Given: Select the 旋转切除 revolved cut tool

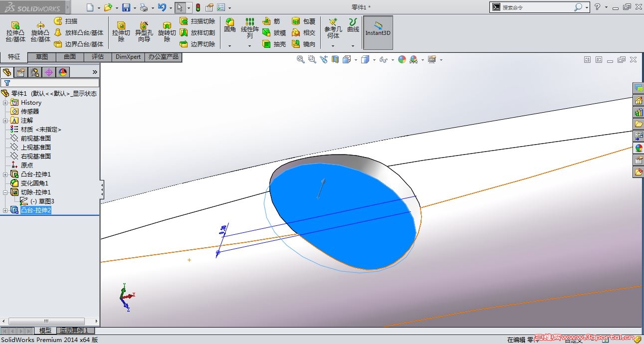Looking at the screenshot, I should [167, 32].
